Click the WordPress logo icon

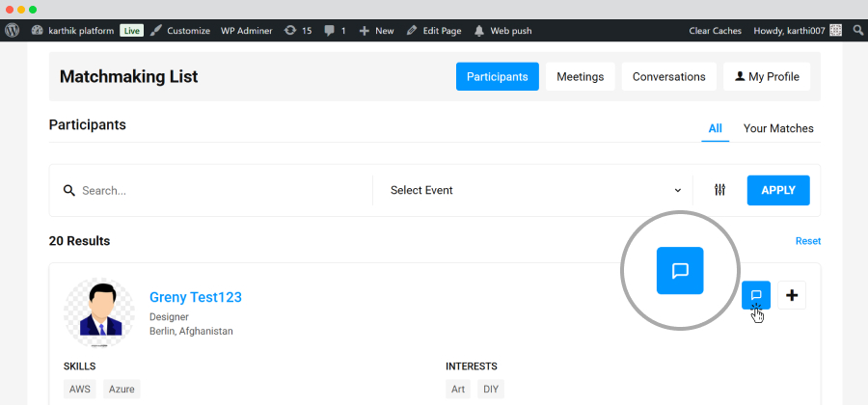tap(12, 31)
